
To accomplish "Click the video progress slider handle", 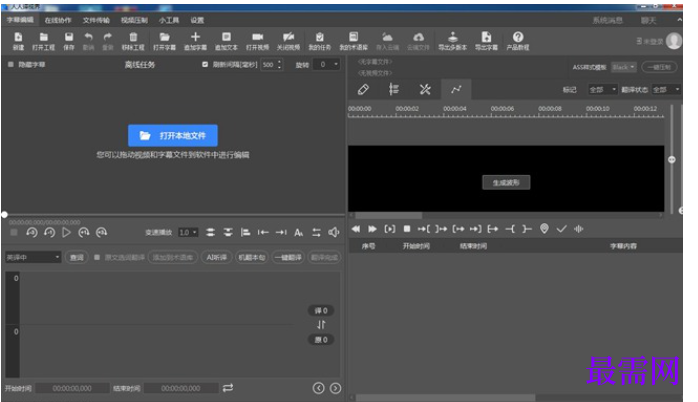I will 4,215.
